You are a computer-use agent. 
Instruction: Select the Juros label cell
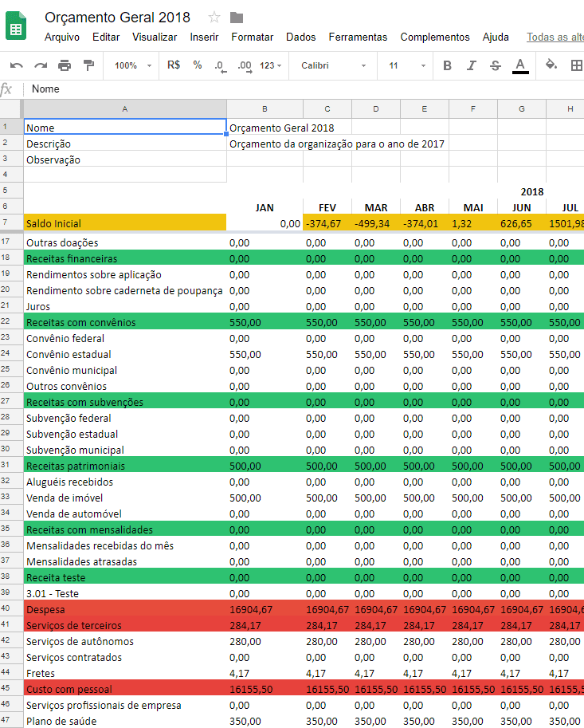125,306
